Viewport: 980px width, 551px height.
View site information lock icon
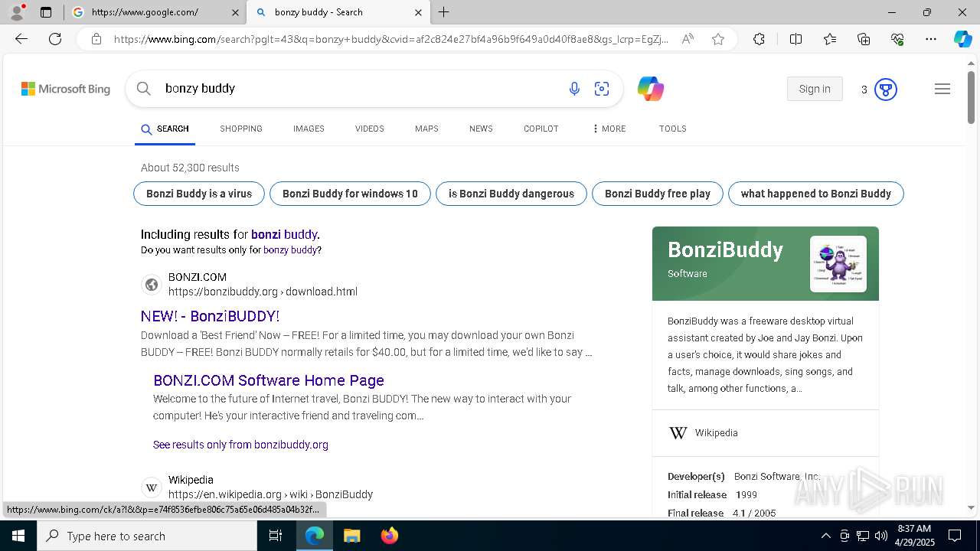(x=96, y=39)
